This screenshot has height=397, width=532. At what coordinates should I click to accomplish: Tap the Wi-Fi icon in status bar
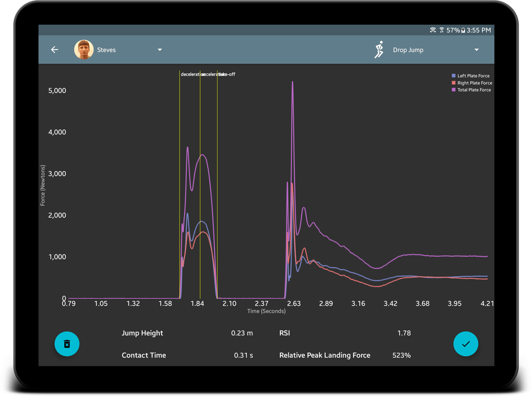tap(433, 30)
